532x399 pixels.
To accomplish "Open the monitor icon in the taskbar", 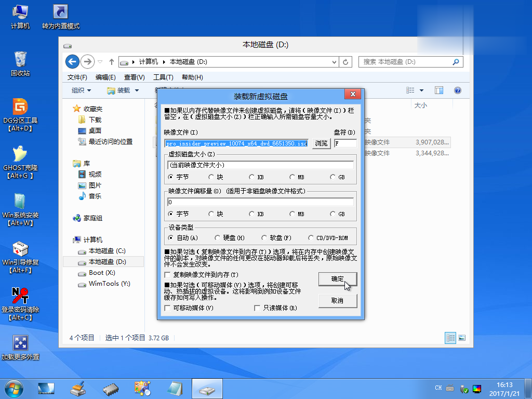I will tap(46, 389).
